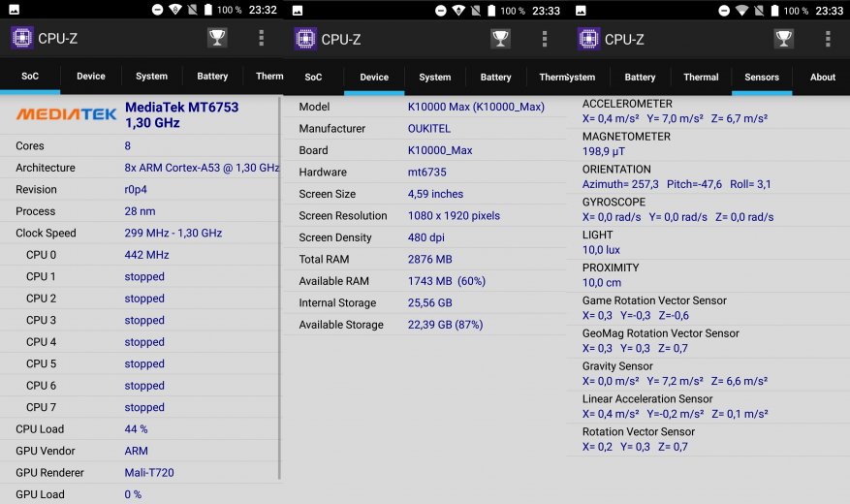Tap the trophy icon in the right Sensors screen
Screen dimensions: 850x504
[x=784, y=39]
